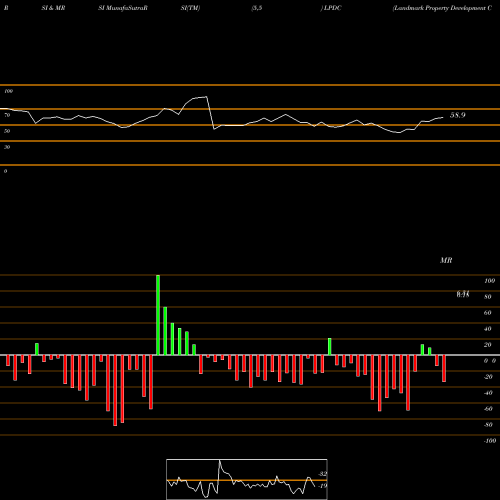500x500 pixels.
Task: Click the 'SI MunafaSutraR' header label
Action: pyautogui.click(x=123, y=8)
